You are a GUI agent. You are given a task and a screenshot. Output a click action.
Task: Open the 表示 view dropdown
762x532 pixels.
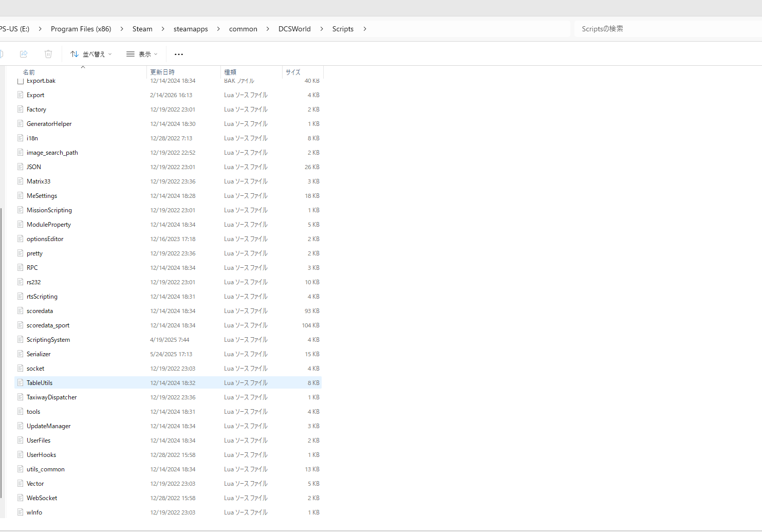142,54
